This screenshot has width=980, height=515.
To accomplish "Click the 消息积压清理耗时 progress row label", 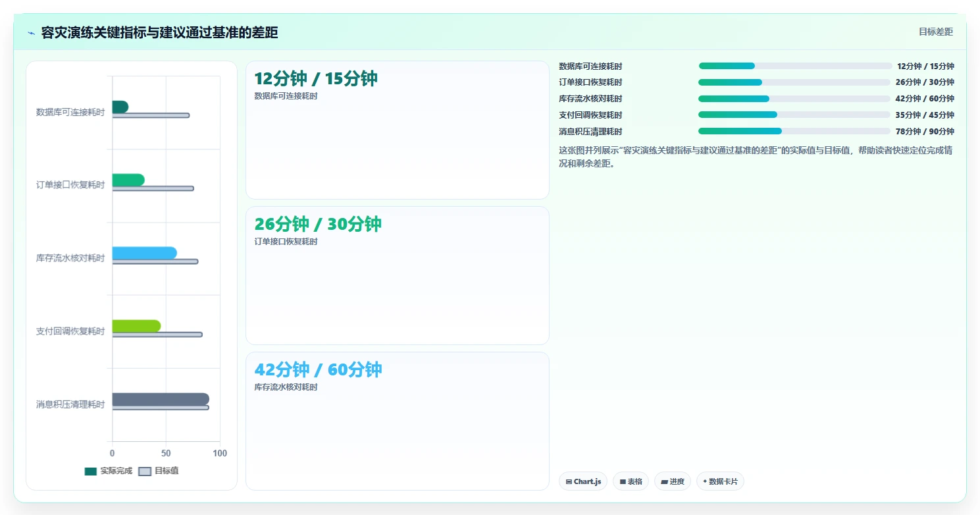I will pyautogui.click(x=590, y=132).
